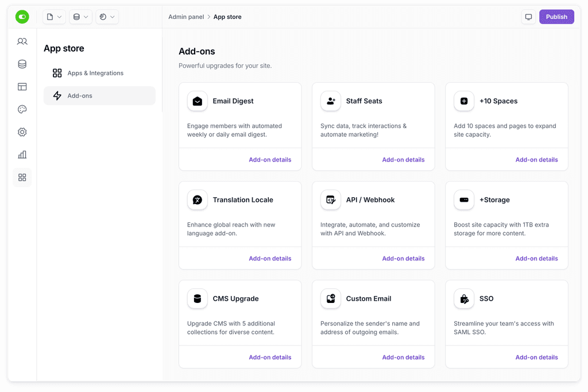Screen dimensions: 588x392
Task: View Add-on details for SSO
Action: (x=536, y=358)
